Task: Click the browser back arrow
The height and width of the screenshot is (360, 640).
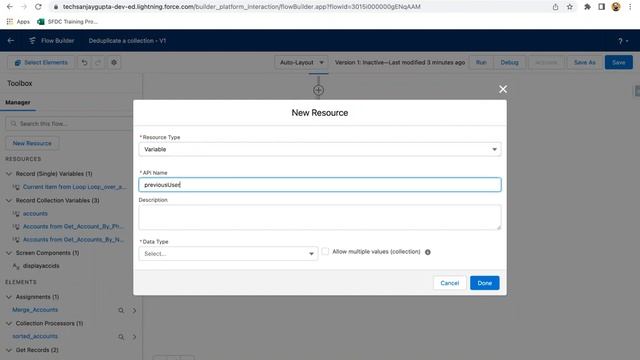Action: [x=9, y=7]
